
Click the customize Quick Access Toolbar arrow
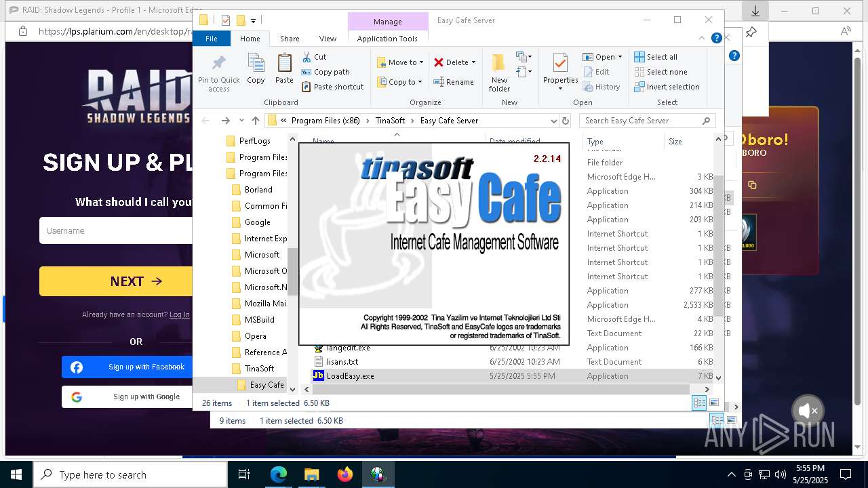(254, 21)
